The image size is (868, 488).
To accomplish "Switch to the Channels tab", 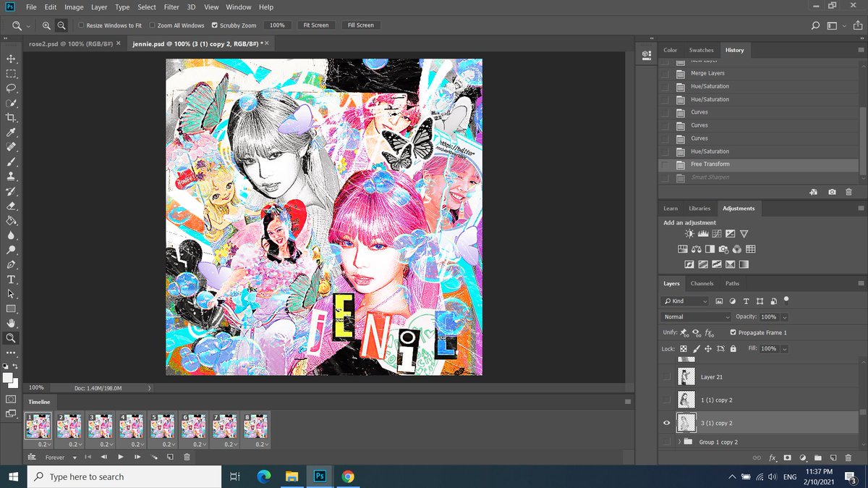I will [701, 283].
